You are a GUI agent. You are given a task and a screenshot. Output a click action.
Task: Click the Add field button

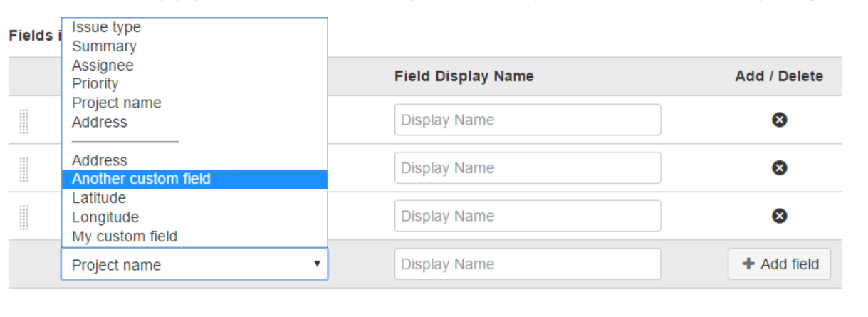pos(779,264)
